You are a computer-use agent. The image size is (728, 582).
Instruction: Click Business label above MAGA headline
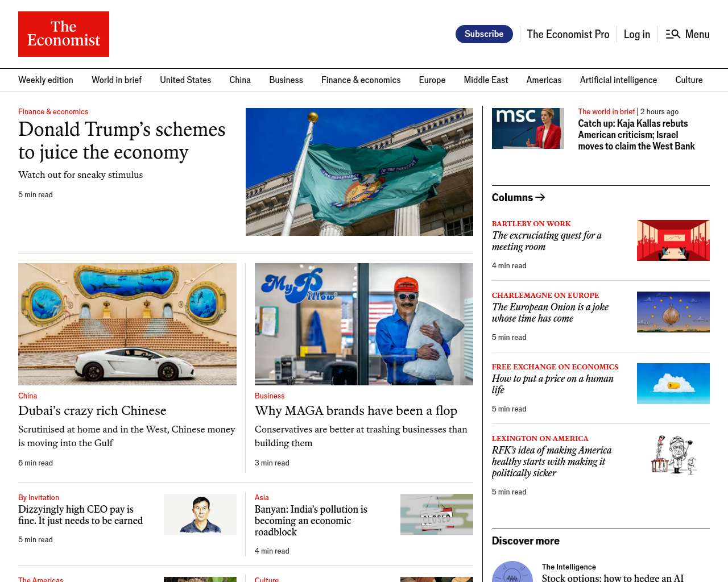[270, 396]
